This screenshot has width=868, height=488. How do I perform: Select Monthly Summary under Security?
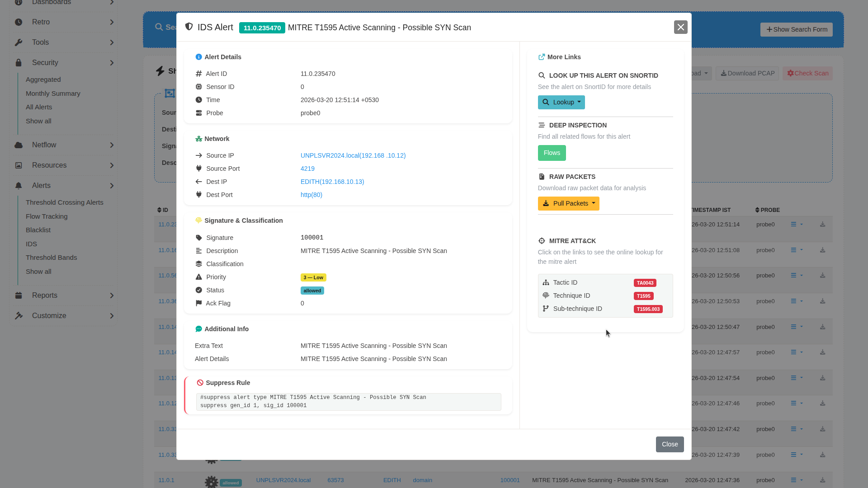pos(53,94)
